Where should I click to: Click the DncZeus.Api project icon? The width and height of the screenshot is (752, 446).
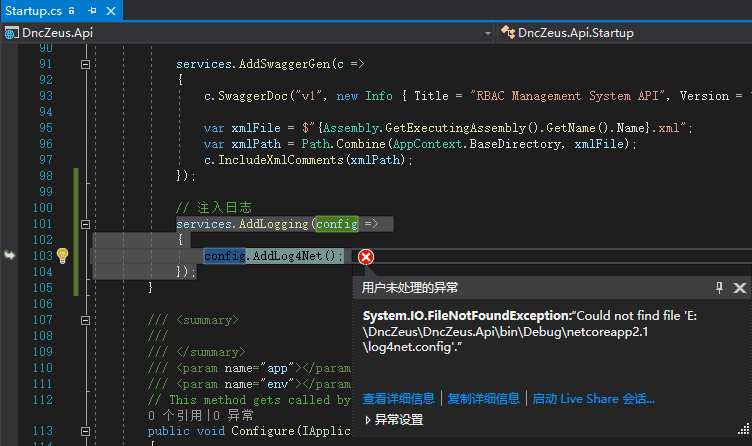(x=12, y=32)
